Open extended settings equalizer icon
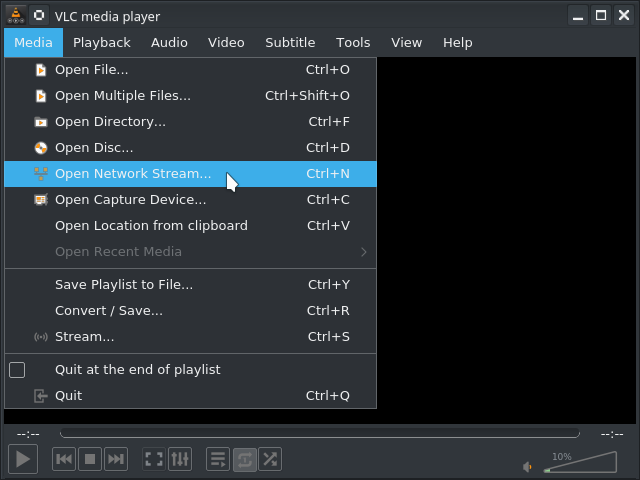Image resolution: width=640 pixels, height=480 pixels. point(180,459)
